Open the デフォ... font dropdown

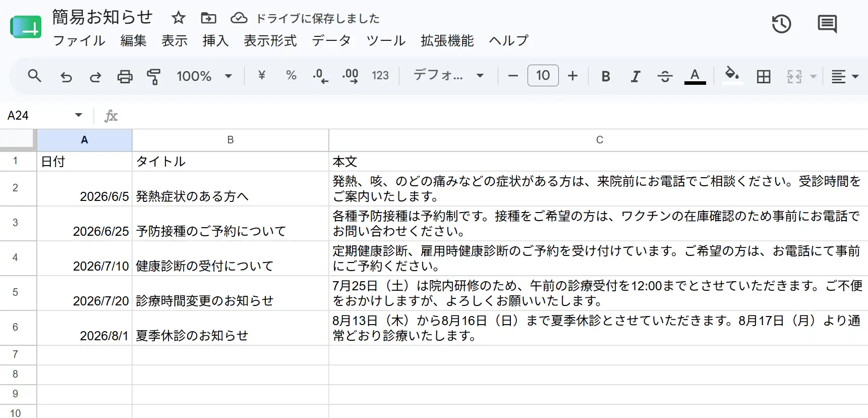[x=449, y=76]
